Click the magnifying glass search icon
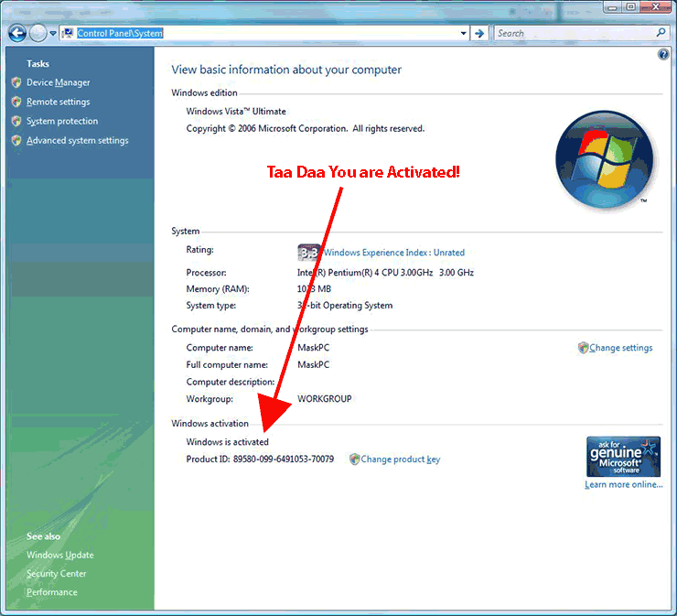The image size is (677, 616). (661, 32)
